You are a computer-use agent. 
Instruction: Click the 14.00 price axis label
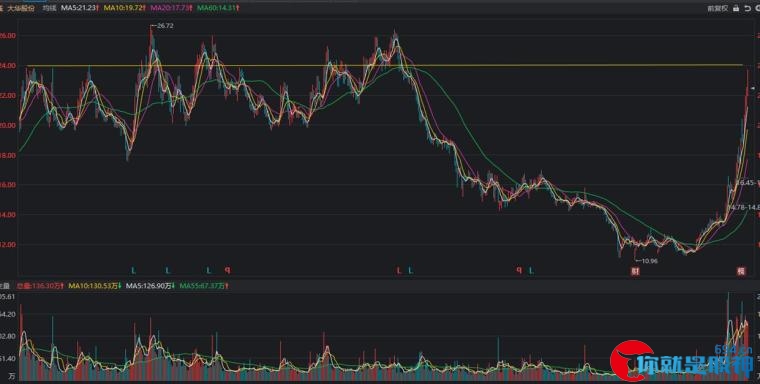click(x=7, y=215)
